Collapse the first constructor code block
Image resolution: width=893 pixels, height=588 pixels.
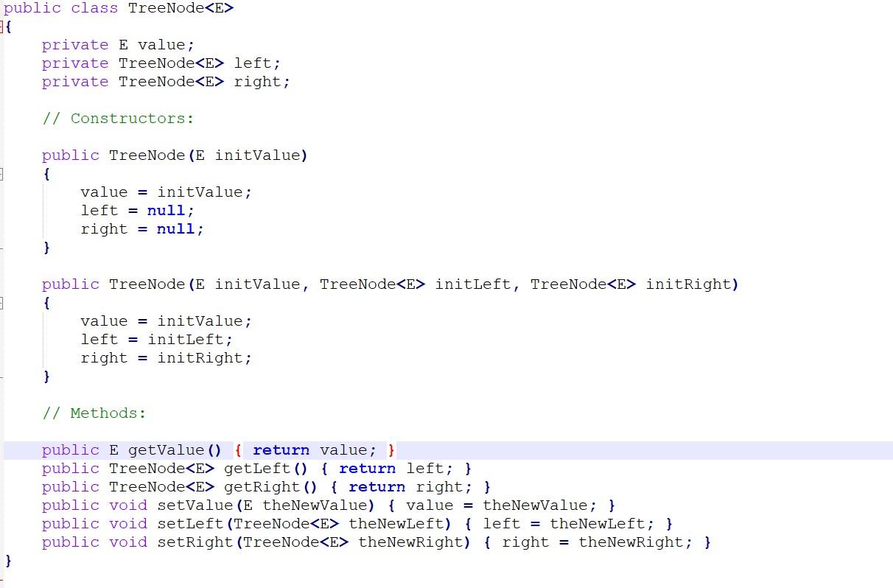(3, 174)
